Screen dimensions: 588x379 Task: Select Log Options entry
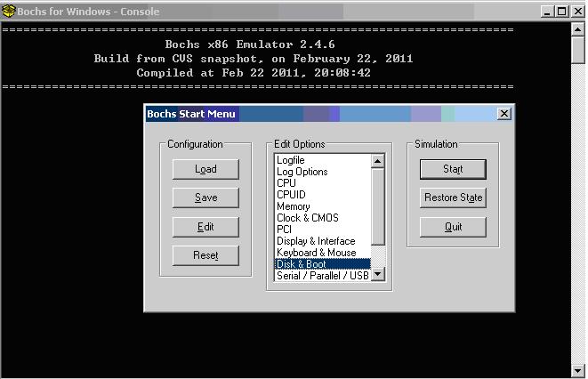[x=302, y=172]
